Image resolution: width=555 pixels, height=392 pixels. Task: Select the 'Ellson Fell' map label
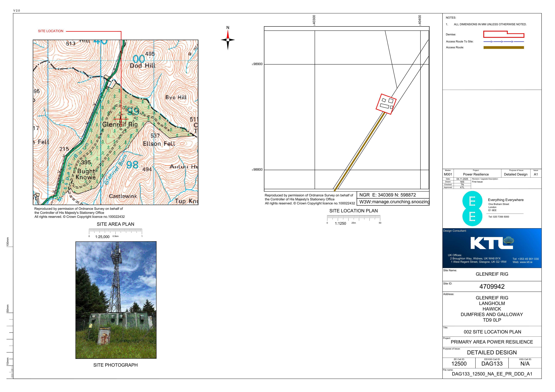[x=159, y=144]
